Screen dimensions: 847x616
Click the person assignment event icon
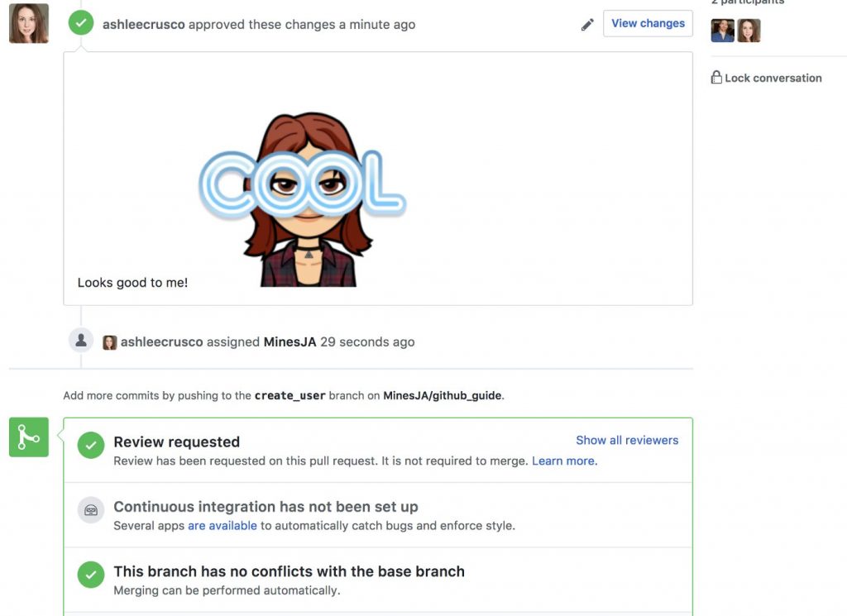pyautogui.click(x=81, y=340)
